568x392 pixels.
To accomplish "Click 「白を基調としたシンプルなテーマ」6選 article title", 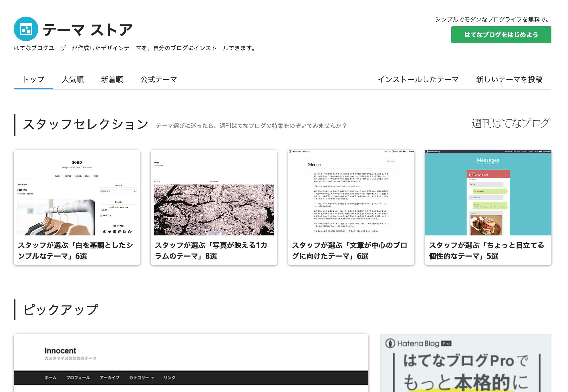I will pos(76,251).
